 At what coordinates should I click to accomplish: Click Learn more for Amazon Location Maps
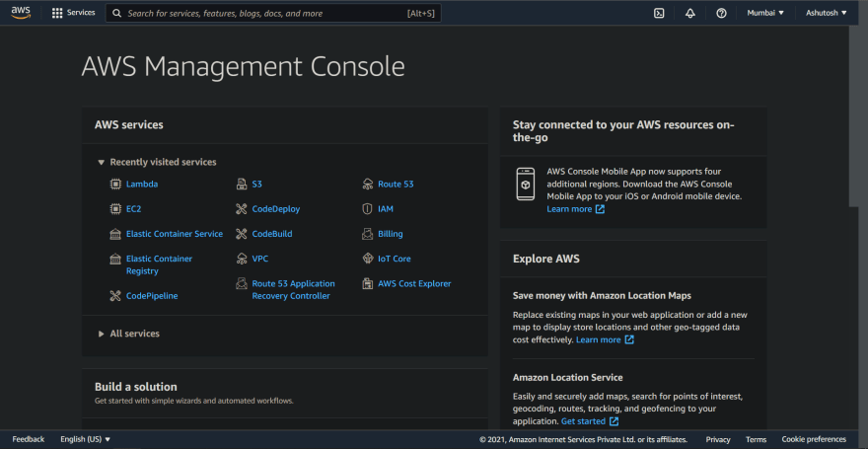pyautogui.click(x=599, y=339)
